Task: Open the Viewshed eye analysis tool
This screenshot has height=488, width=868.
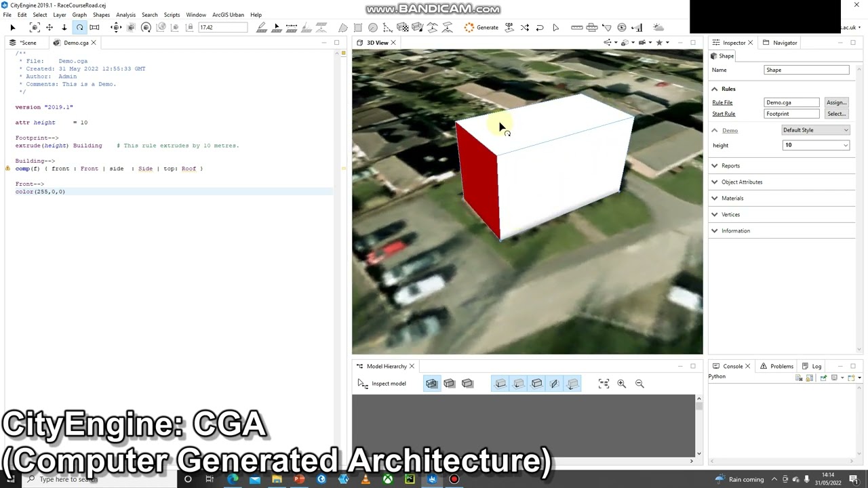Action: 622,27
